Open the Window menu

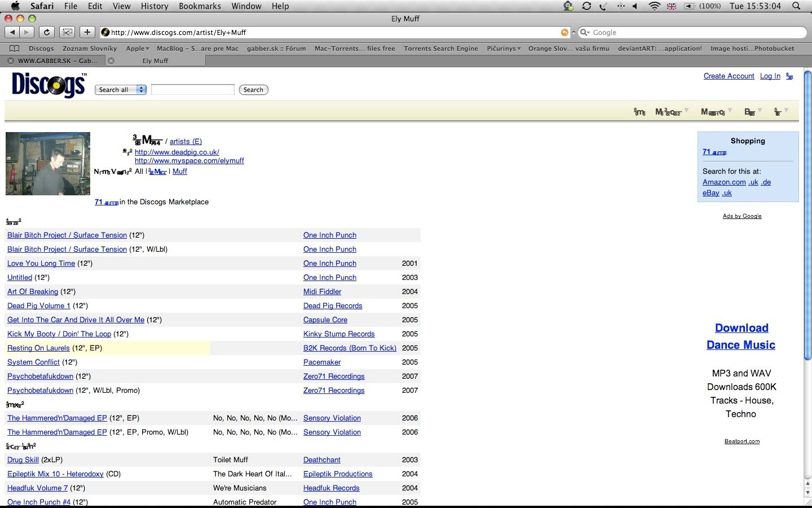point(246,6)
